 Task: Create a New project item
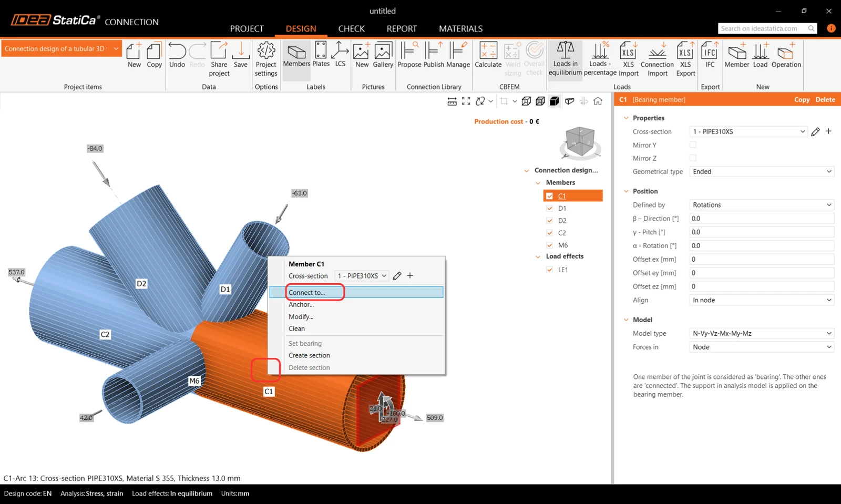(134, 56)
